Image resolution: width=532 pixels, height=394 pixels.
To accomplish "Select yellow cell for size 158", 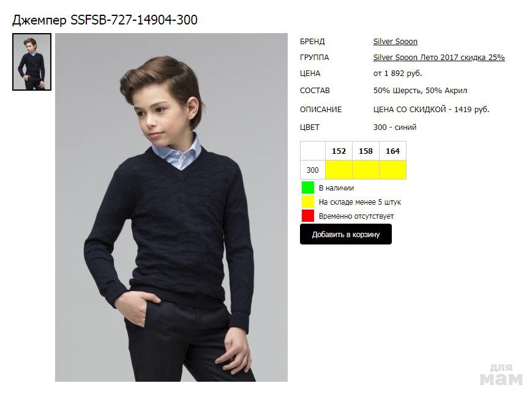I will pyautogui.click(x=365, y=170).
